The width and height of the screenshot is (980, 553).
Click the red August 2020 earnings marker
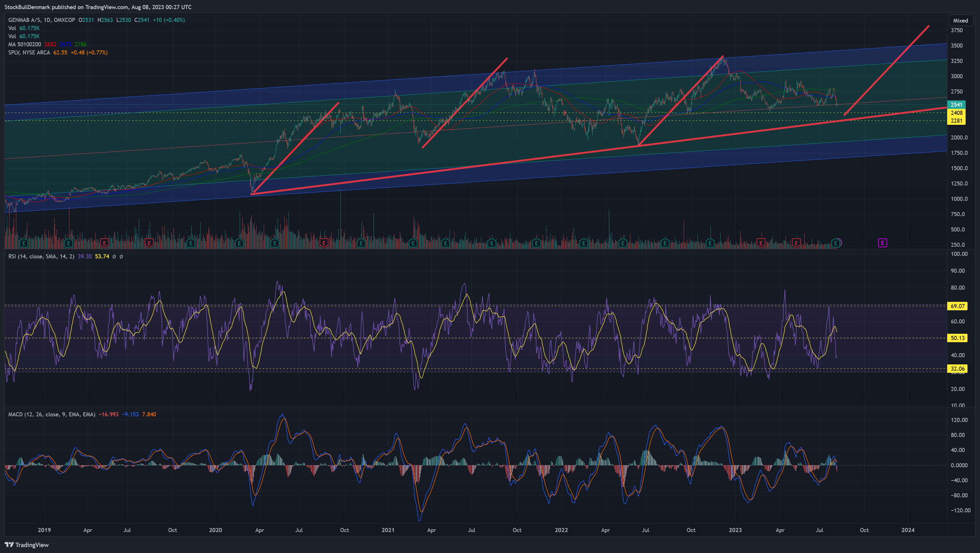pos(324,243)
